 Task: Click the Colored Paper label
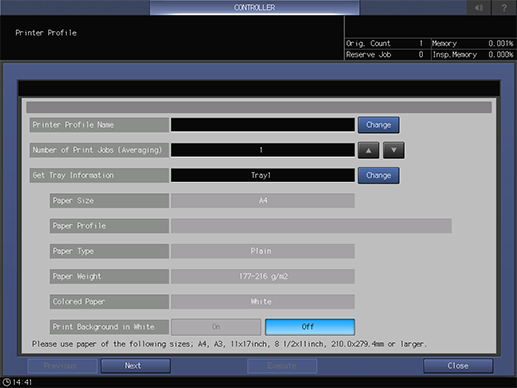tap(109, 302)
